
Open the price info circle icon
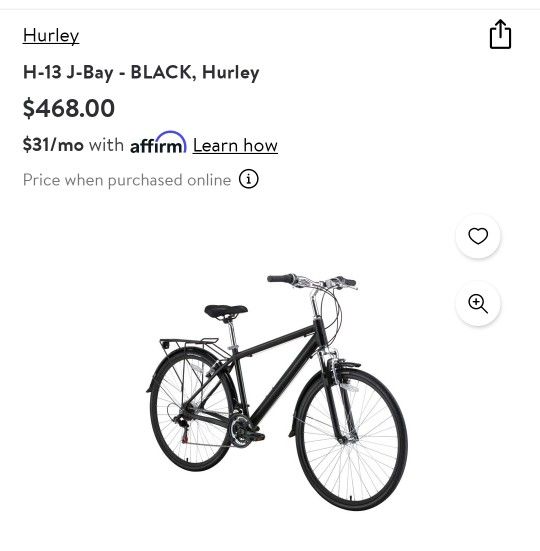pyautogui.click(x=248, y=179)
